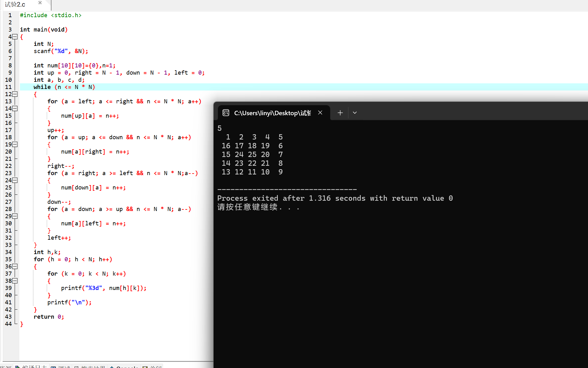Close the terminal tab C:\Users\linyi\Desktop

point(320,113)
